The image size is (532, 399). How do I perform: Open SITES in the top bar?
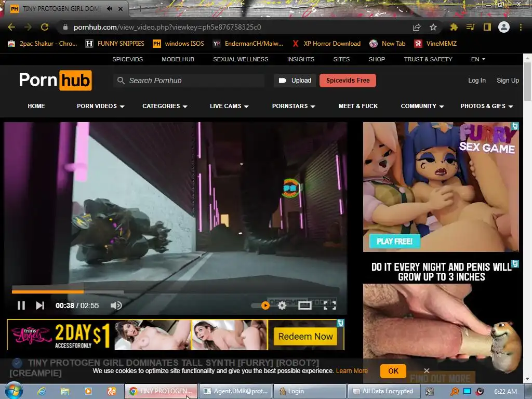tap(341, 59)
